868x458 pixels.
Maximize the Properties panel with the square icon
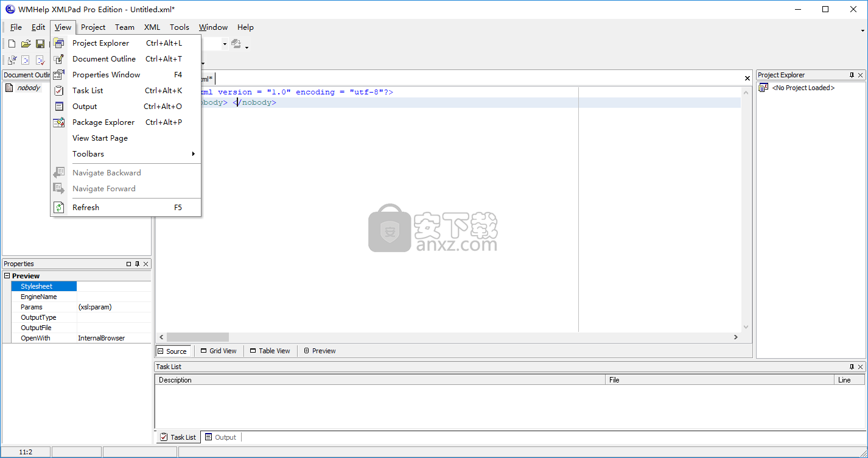coord(128,264)
